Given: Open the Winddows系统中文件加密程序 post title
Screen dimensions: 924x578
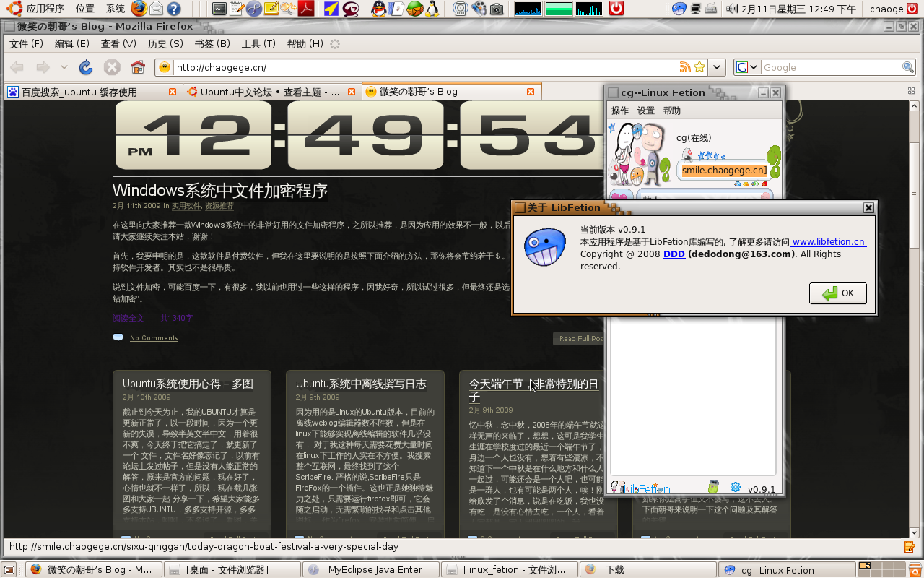Looking at the screenshot, I should click(x=220, y=191).
